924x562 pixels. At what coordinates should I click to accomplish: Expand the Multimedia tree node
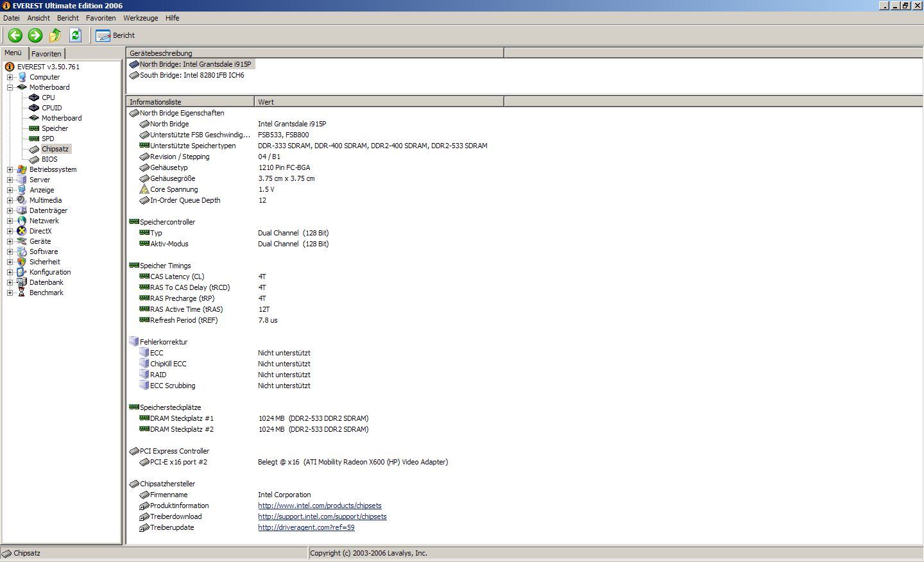[10, 200]
